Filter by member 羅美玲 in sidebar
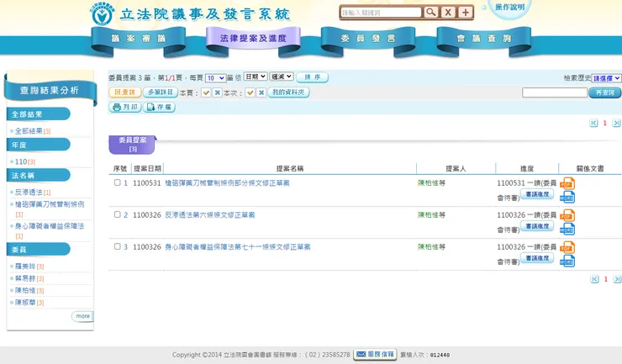Viewport: 622px width, 364px height. pos(29,266)
